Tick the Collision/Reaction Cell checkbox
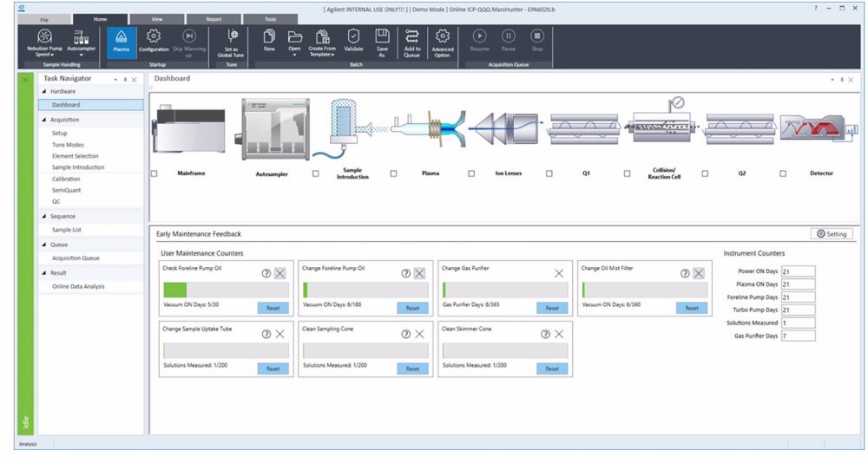 coord(628,173)
